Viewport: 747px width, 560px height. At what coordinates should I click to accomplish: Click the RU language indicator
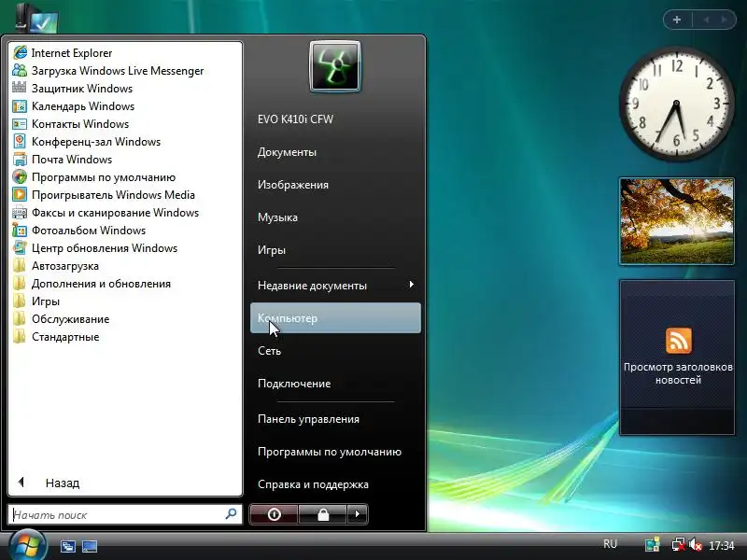click(610, 544)
